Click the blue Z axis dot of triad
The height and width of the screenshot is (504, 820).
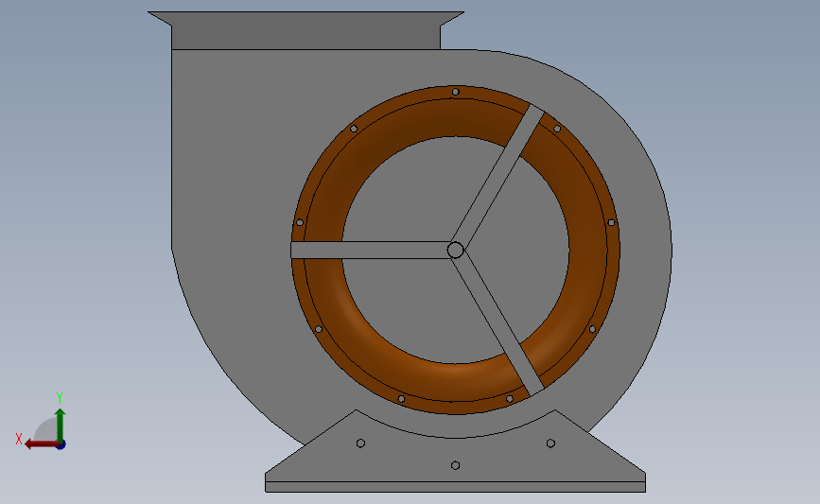(61, 445)
